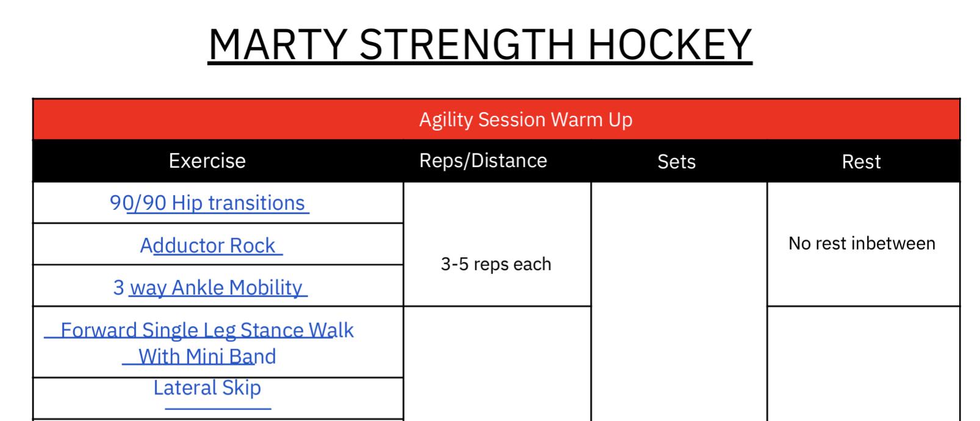Click the Sets column header
980x421 pixels.
point(676,162)
